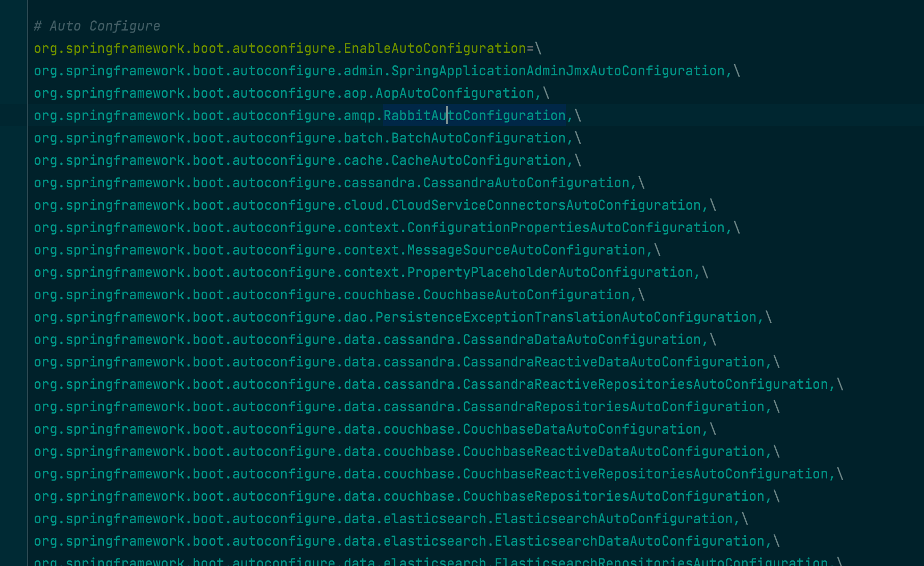Viewport: 924px width, 566px height.
Task: Click the CouchbaseReactiveDataAutoConfiguration entry
Action: pos(407,451)
